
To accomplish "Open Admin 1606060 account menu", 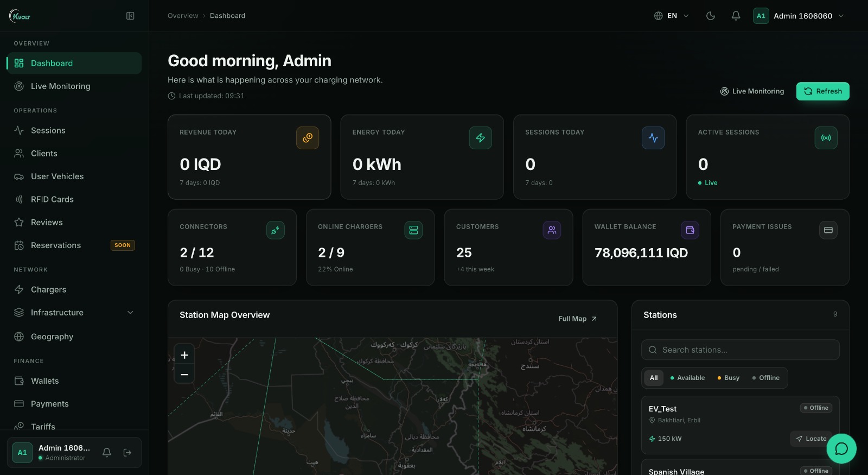I will point(799,16).
